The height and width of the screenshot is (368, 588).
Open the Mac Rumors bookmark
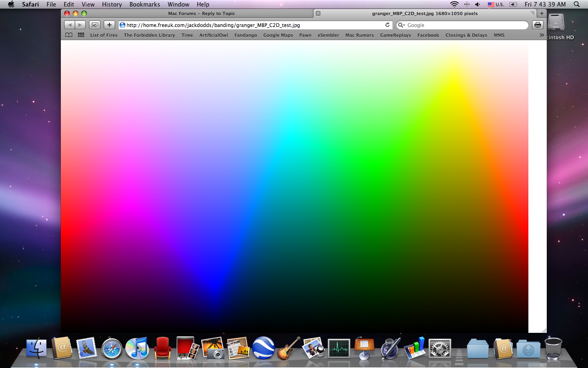click(359, 35)
